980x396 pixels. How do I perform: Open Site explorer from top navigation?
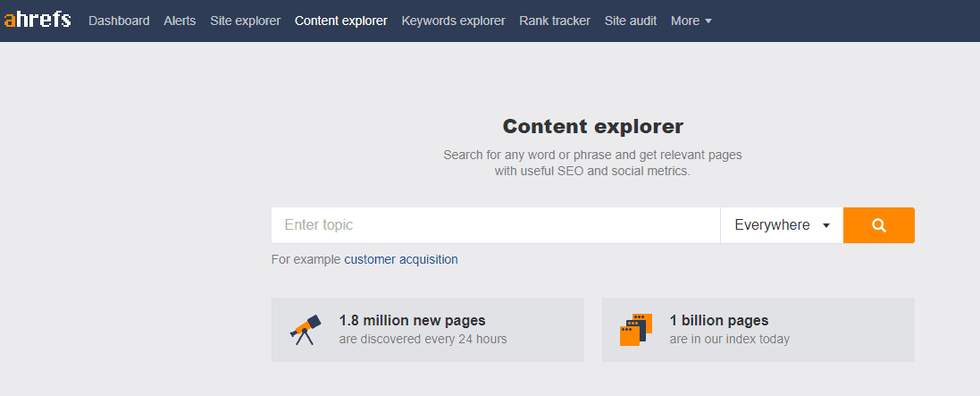[246, 21]
